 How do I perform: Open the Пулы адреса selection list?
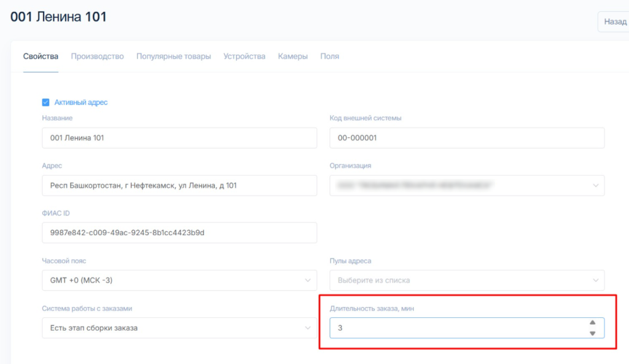(x=467, y=281)
